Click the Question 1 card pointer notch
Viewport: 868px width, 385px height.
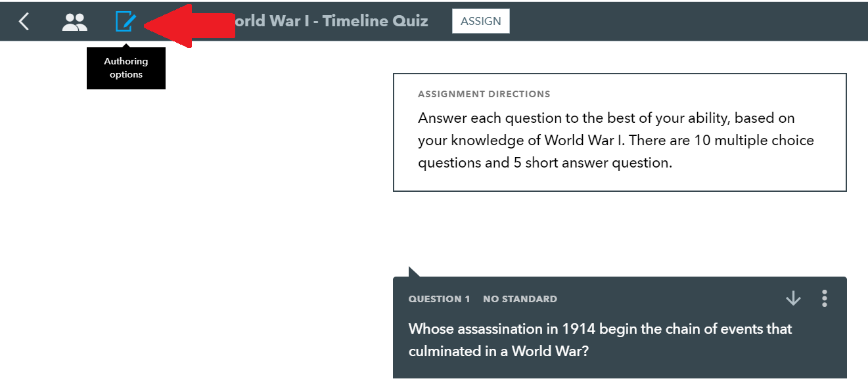click(415, 272)
